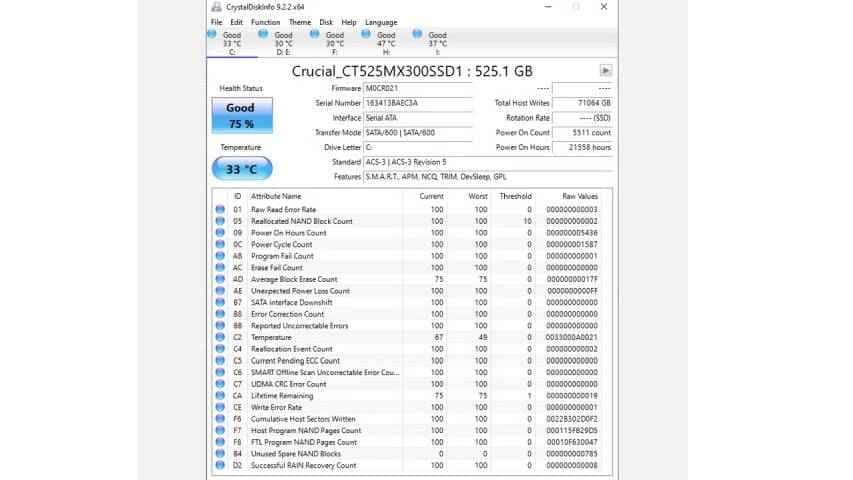This screenshot has height=480, width=853.
Task: Click the Drive Letter field
Action: 418,147
